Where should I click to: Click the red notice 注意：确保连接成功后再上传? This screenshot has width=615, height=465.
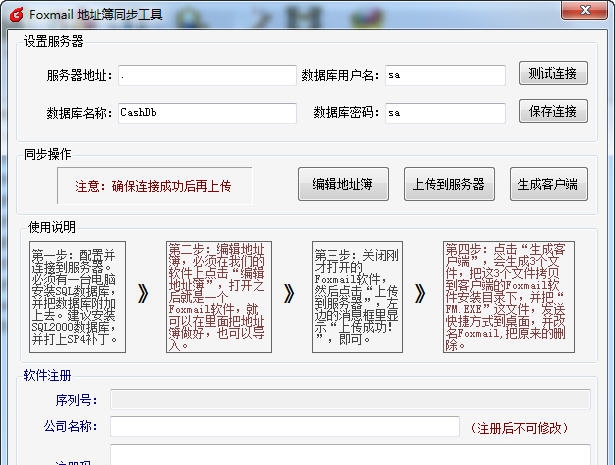(x=153, y=186)
